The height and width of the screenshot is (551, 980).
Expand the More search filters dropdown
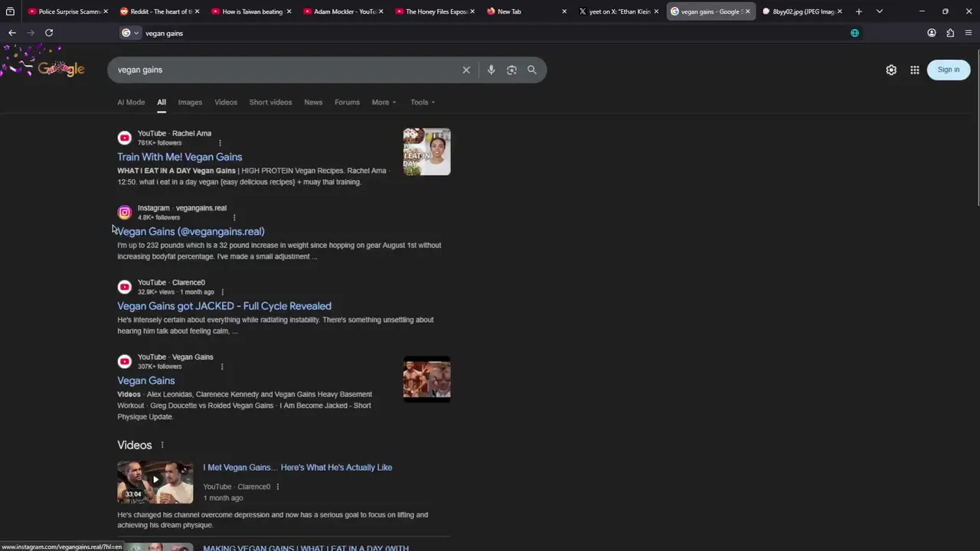(x=384, y=102)
